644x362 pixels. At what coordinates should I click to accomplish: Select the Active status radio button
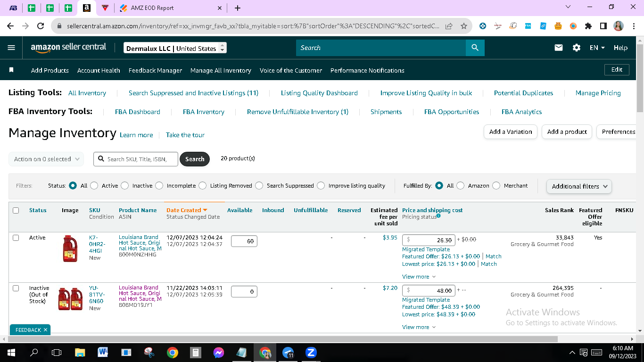(x=94, y=186)
